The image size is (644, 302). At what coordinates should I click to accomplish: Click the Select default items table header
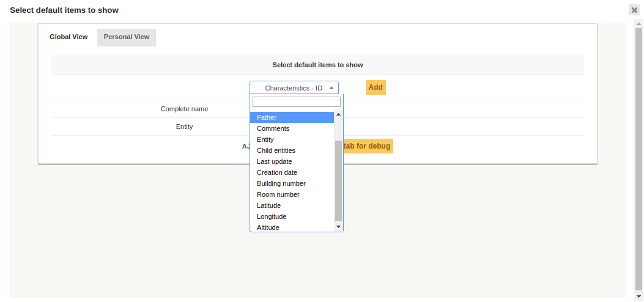(317, 65)
